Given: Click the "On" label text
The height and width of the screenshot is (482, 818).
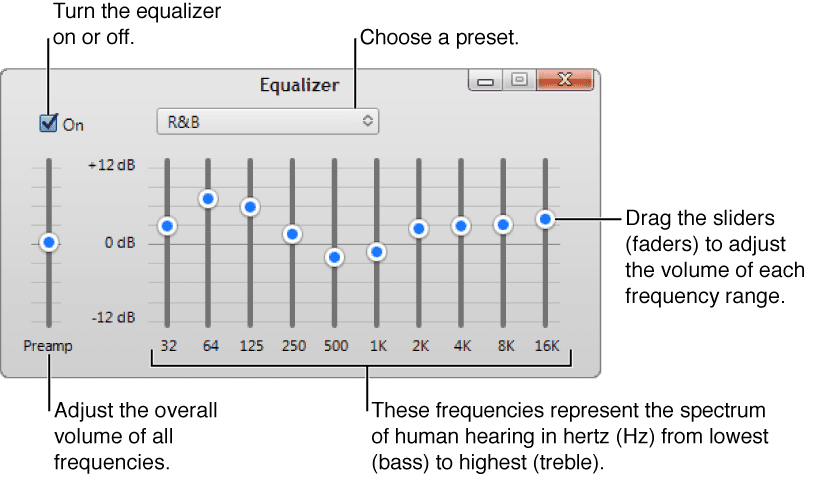Looking at the screenshot, I should (74, 125).
